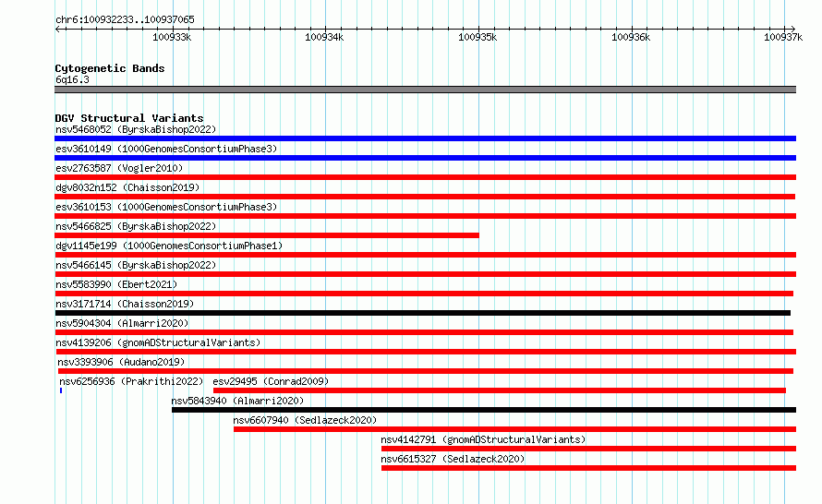Select the red bar under nsv3393906

(x=425, y=371)
